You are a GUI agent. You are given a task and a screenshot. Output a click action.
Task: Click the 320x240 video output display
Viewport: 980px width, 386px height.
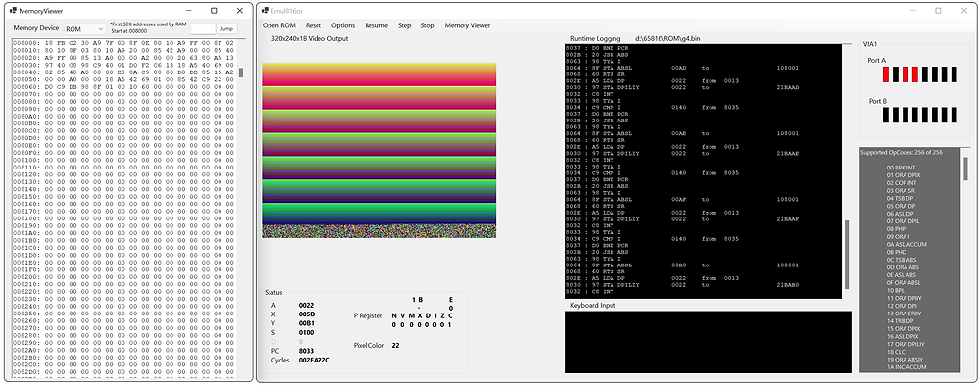(378, 150)
